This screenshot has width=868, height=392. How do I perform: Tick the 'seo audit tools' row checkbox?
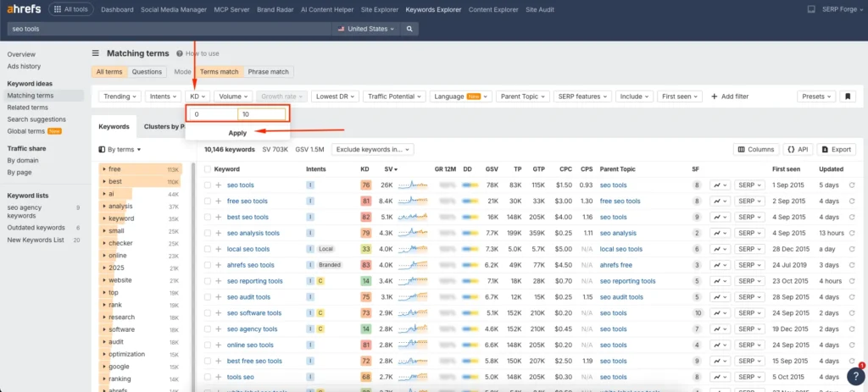[208, 297]
